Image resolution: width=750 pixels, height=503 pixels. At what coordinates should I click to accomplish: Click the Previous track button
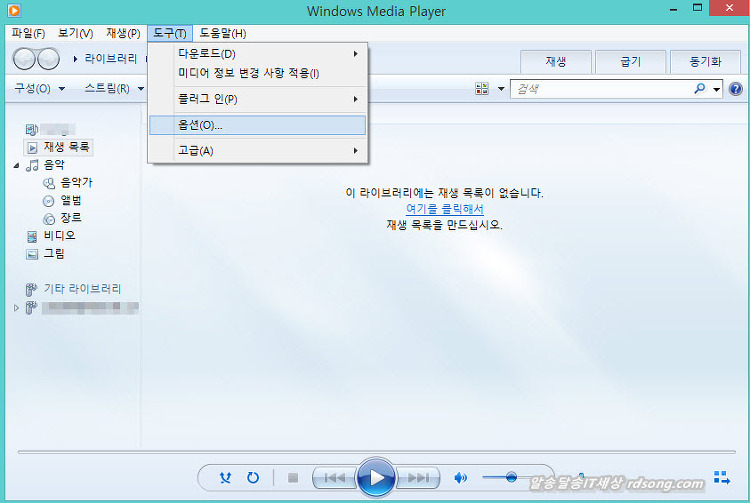334,478
